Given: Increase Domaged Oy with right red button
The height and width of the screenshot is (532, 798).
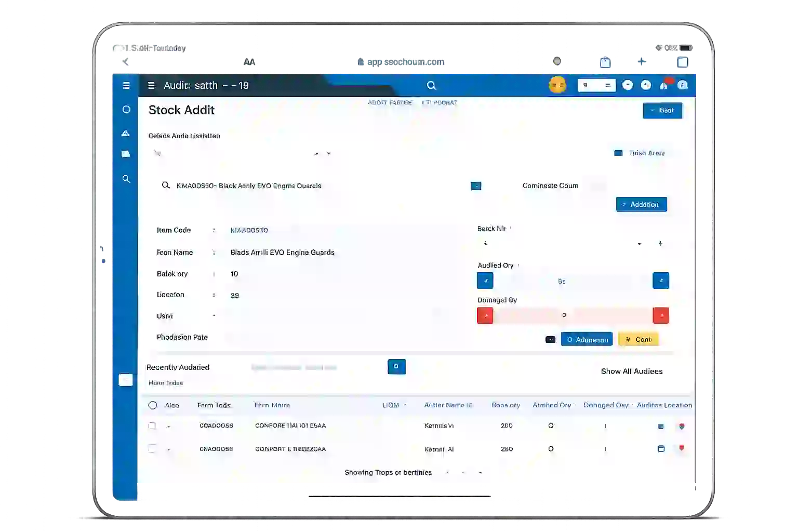Looking at the screenshot, I should click(x=661, y=315).
